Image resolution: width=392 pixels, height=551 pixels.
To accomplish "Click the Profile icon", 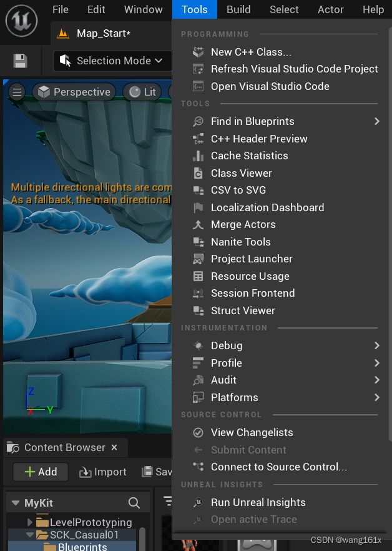I will point(198,363).
